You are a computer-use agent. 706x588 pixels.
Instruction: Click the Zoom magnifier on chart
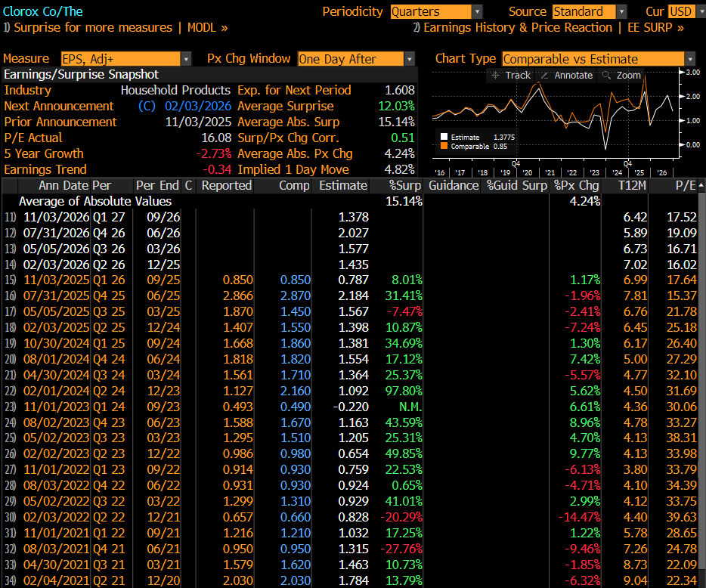click(x=606, y=75)
